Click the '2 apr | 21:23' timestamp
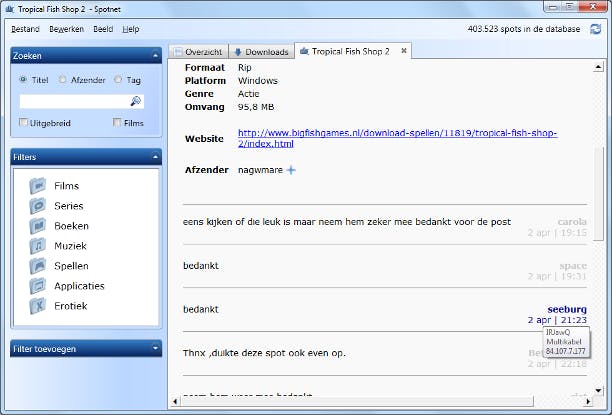The width and height of the screenshot is (612, 415). (x=557, y=320)
